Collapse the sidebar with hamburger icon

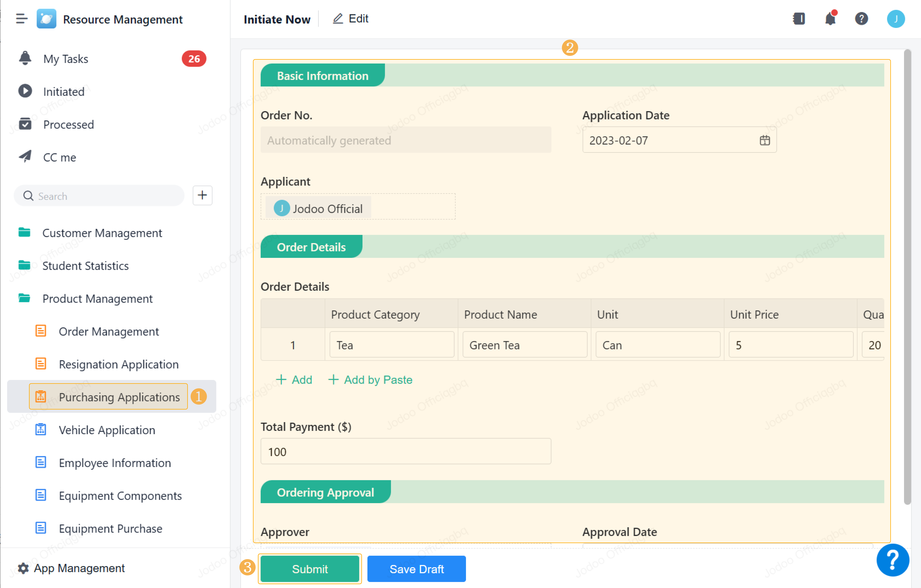21,19
